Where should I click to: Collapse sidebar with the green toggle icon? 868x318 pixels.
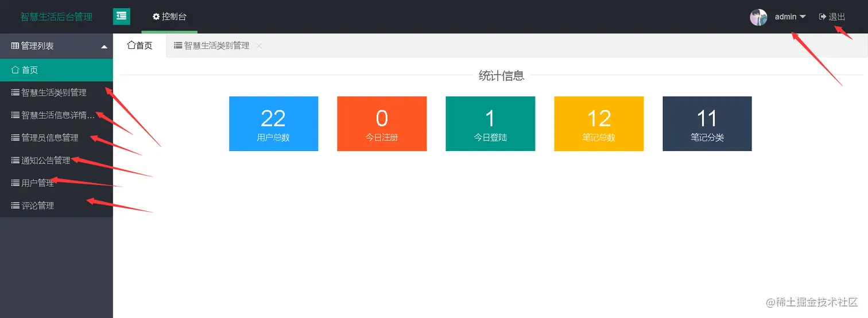(122, 17)
